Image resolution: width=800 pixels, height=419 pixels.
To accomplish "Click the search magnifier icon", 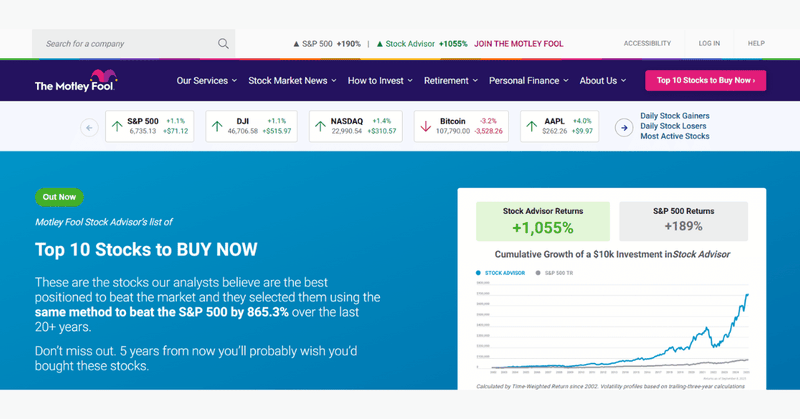I will [x=223, y=43].
